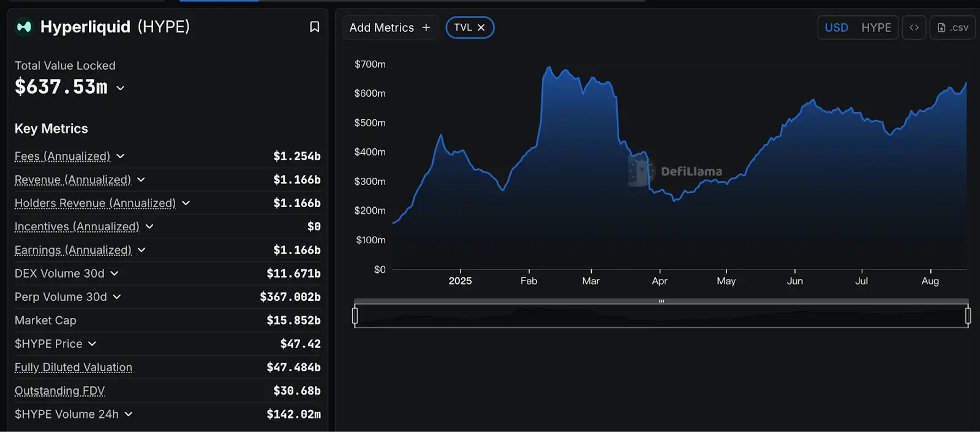Screen dimensions: 980x432
Task: Click the plus icon in Add Metrics
Action: point(426,28)
